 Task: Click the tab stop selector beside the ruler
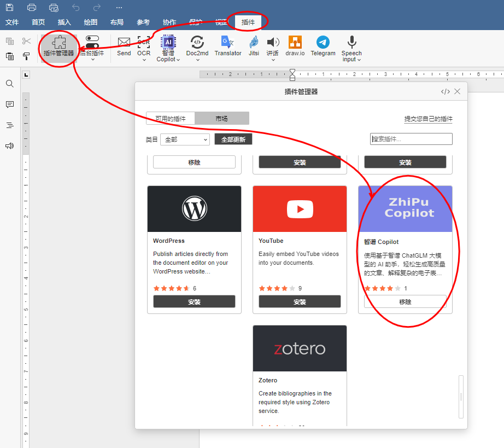(26, 75)
